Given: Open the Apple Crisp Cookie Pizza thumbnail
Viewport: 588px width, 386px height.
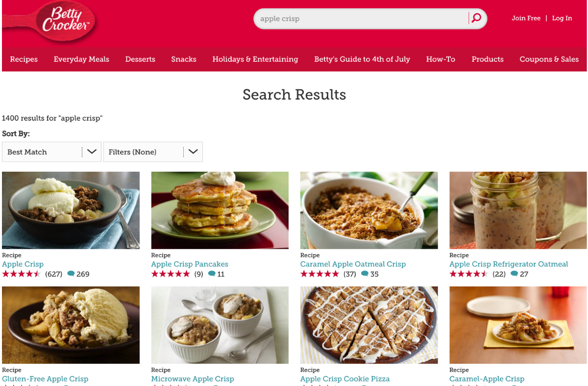Looking at the screenshot, I should (369, 325).
